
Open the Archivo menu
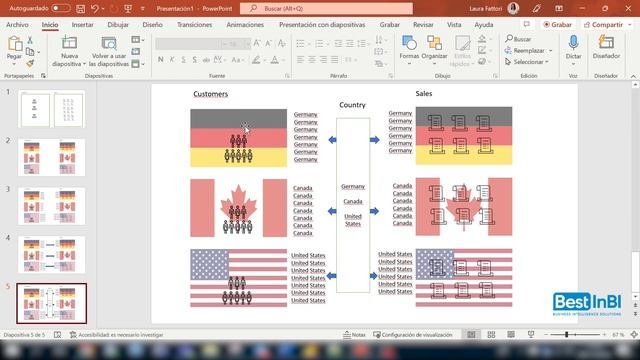tap(17, 24)
